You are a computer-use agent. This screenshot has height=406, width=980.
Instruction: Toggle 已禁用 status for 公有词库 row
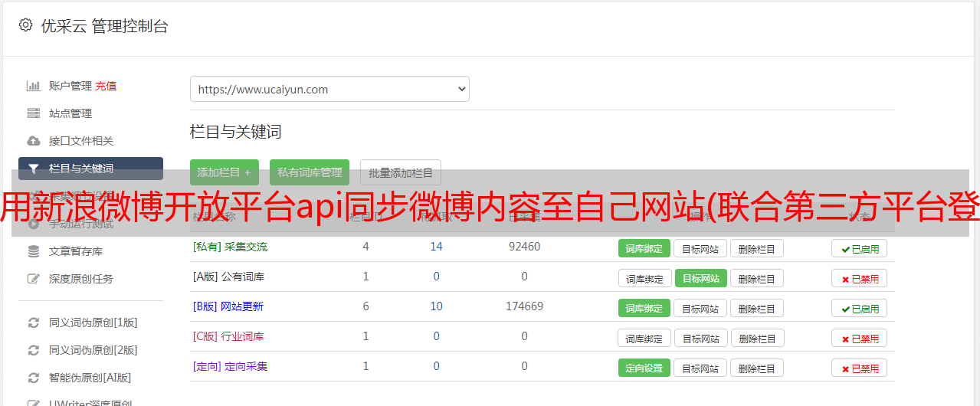[x=859, y=278]
